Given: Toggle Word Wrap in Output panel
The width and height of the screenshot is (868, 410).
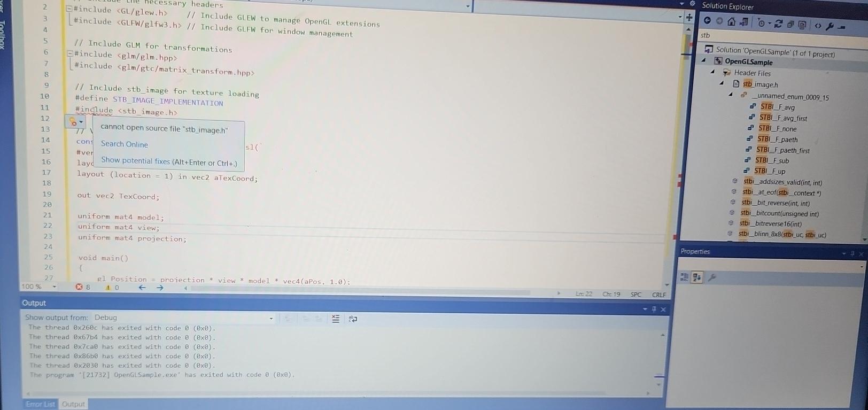Looking at the screenshot, I should 353,319.
